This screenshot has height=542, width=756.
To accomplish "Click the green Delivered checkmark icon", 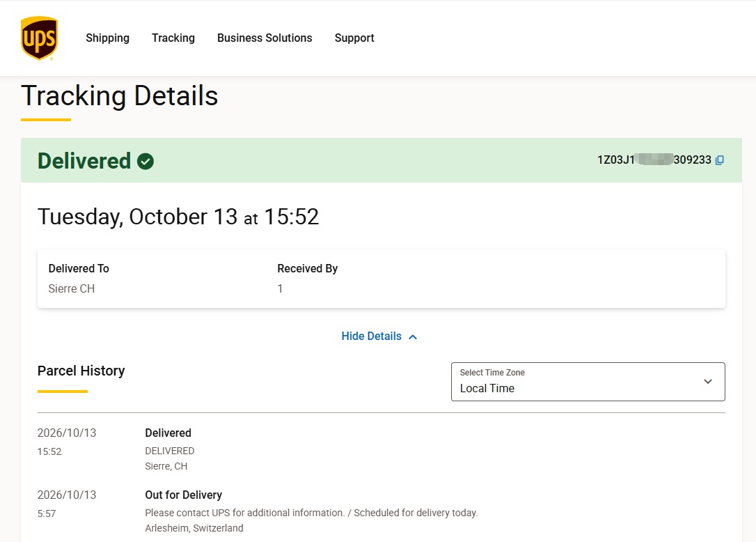I will click(145, 161).
